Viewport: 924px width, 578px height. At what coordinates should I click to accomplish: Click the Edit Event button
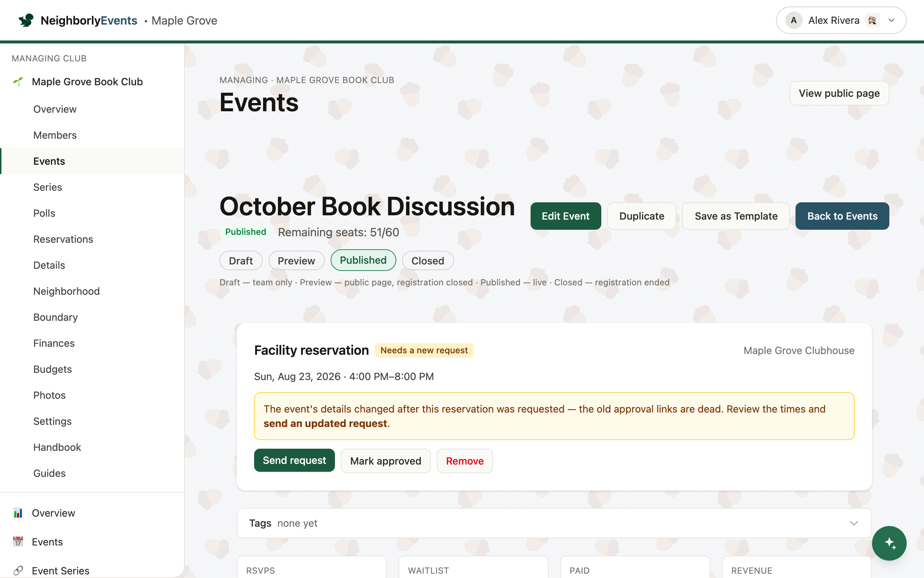click(566, 216)
